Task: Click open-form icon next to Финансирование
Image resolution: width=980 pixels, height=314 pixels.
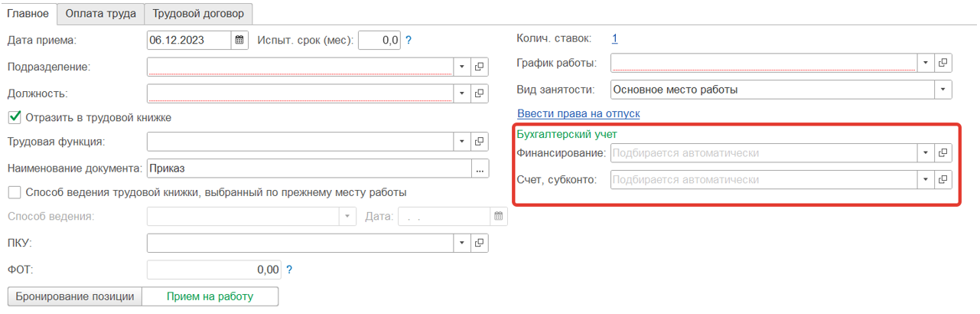Action: coord(943,153)
